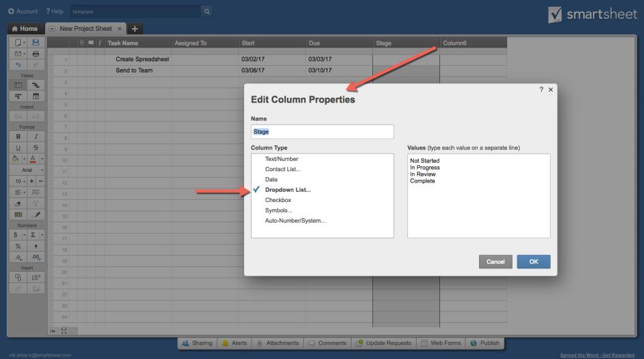Viewport: 644px width, 359px height.
Task: Select Checkbox column type
Action: [278, 200]
